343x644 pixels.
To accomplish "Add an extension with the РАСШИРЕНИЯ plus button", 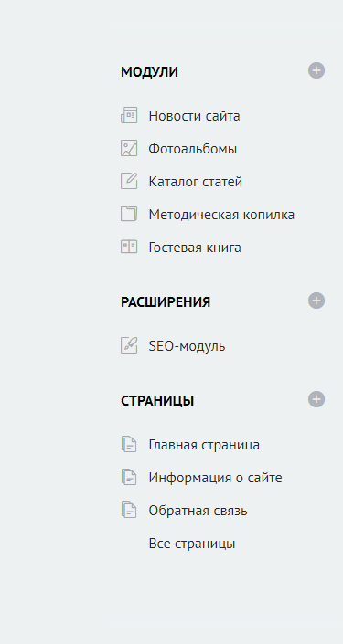I will point(316,301).
